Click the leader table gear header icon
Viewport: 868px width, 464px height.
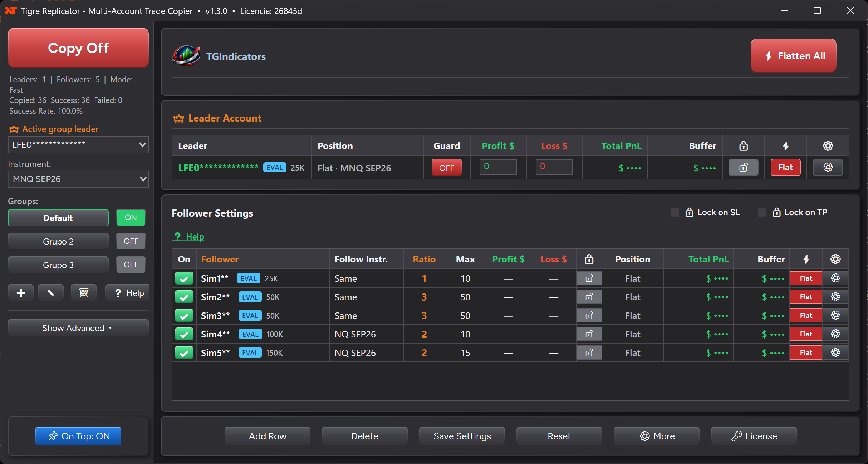[828, 146]
